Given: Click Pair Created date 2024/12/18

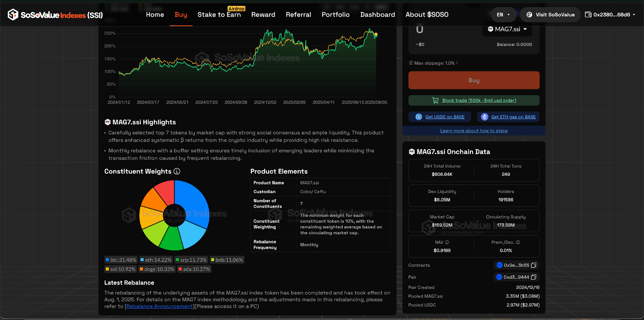Looking at the screenshot, I should point(528,287).
